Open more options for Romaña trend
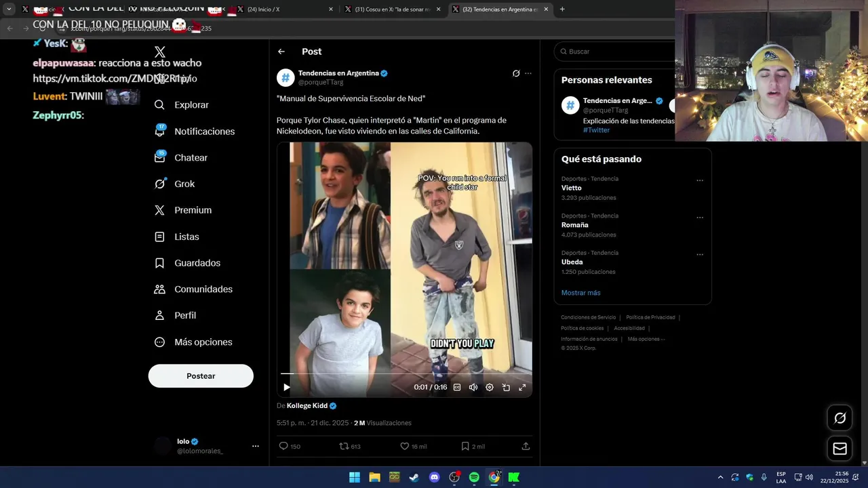 700,218
